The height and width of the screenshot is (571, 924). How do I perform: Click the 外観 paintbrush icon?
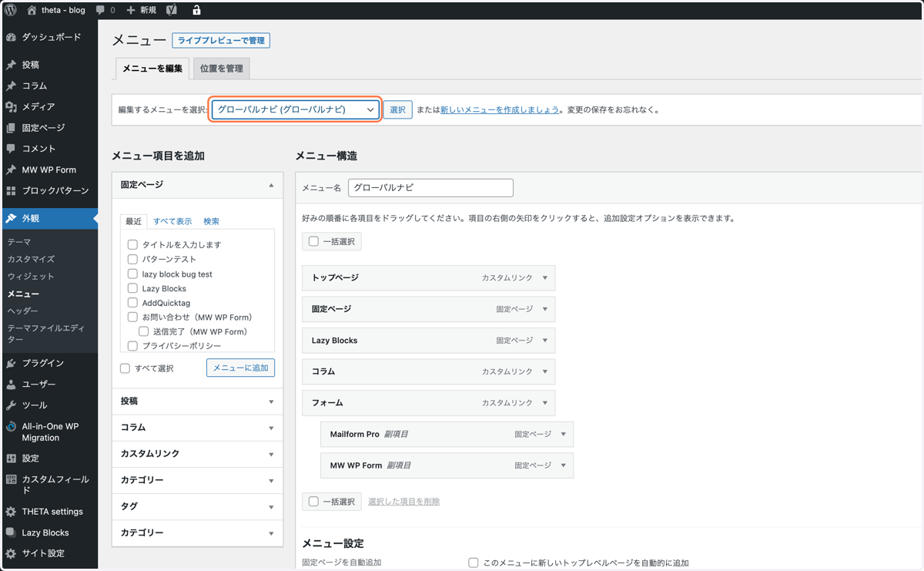(x=11, y=219)
